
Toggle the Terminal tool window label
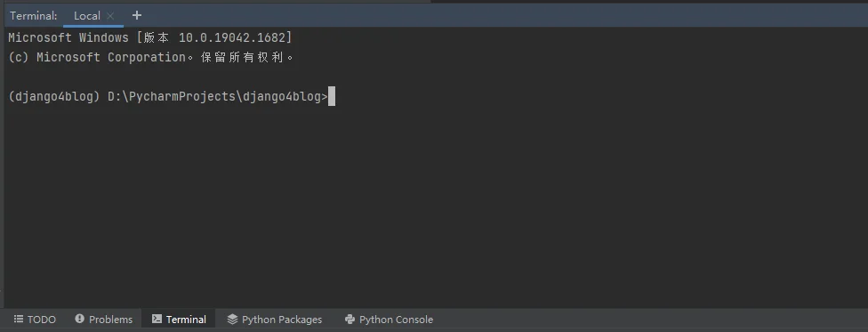click(x=186, y=320)
